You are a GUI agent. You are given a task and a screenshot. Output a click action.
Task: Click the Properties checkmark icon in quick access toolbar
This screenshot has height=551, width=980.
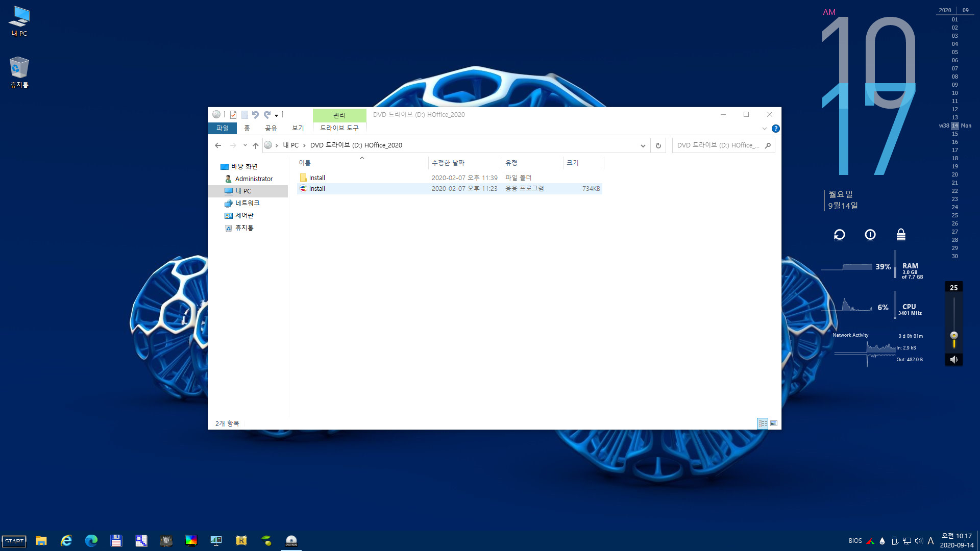coord(233,115)
